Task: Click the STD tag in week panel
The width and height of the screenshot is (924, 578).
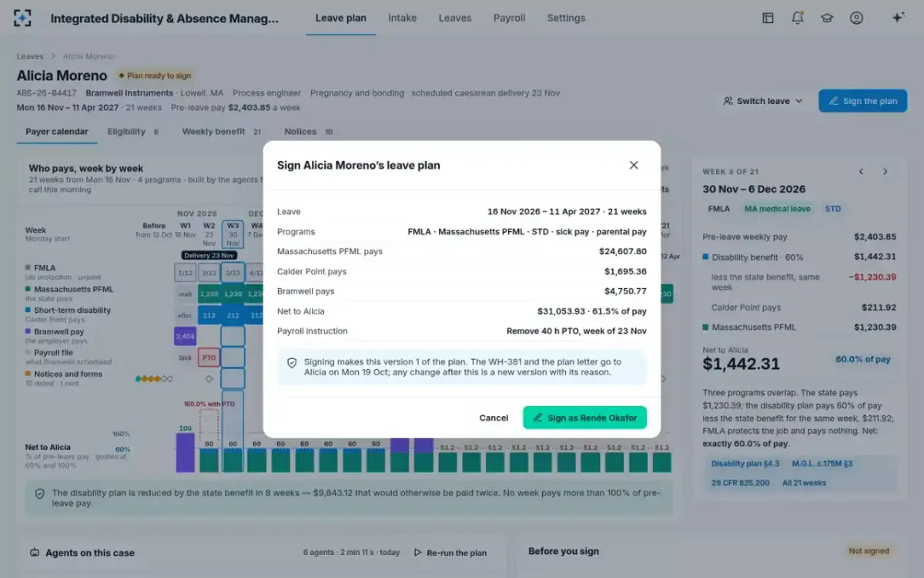Action: point(832,209)
